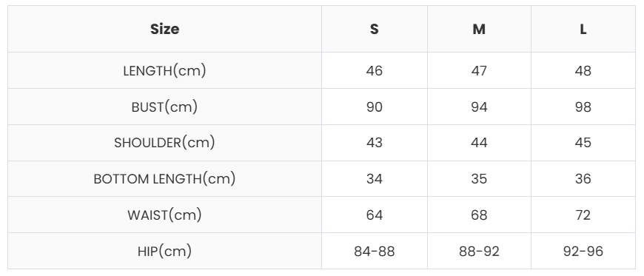Screen dimensions: 644x276
Task: Click the bust value 94 cell
Action: tap(479, 107)
